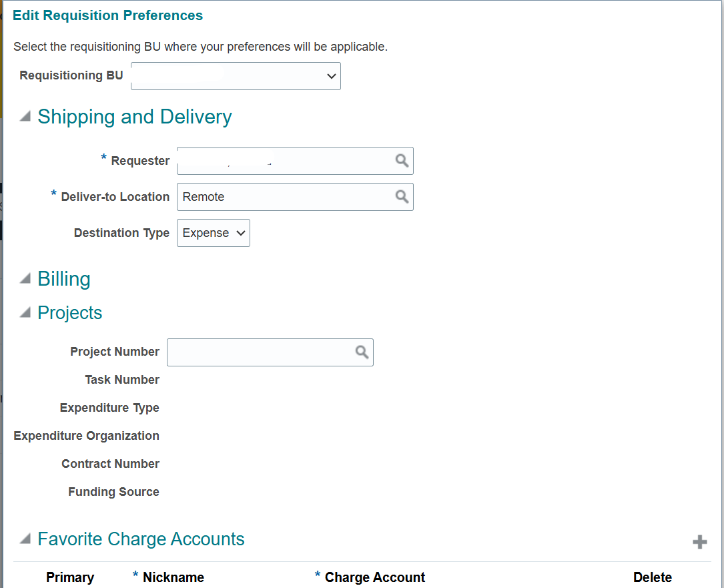The image size is (724, 588).
Task: Open Deliver-to Location search icon
Action: pos(402,197)
